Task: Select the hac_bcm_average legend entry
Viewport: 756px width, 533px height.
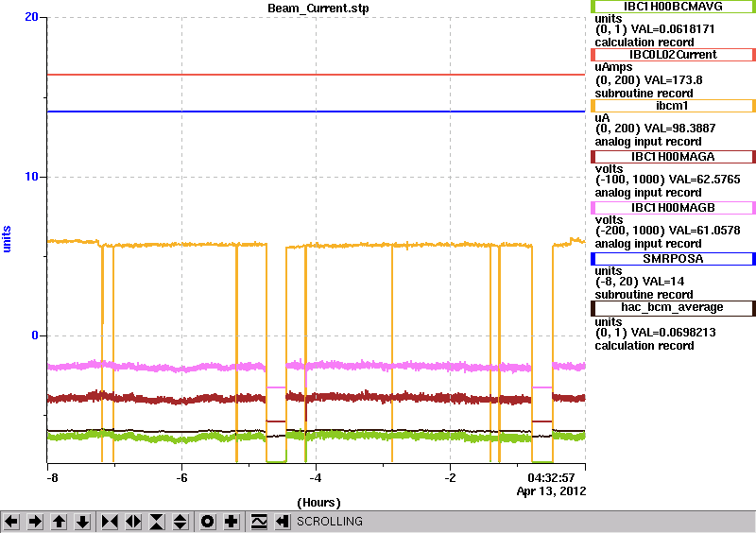Action: click(x=673, y=308)
